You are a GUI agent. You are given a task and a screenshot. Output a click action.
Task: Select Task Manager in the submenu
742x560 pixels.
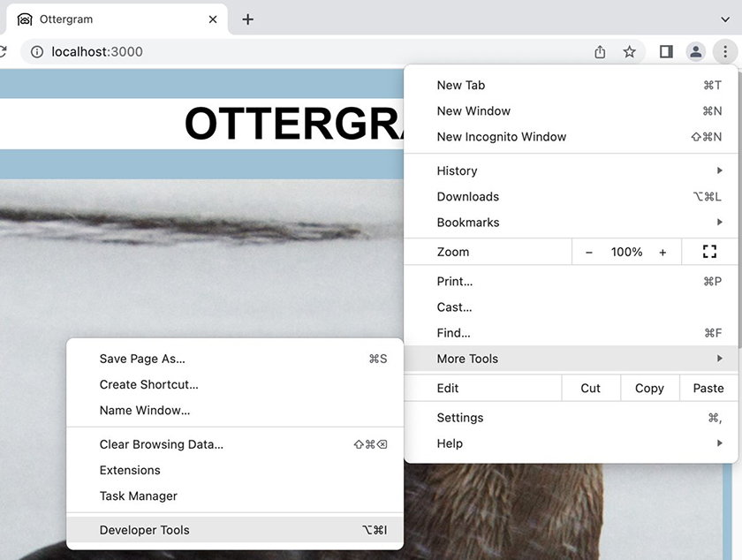140,496
